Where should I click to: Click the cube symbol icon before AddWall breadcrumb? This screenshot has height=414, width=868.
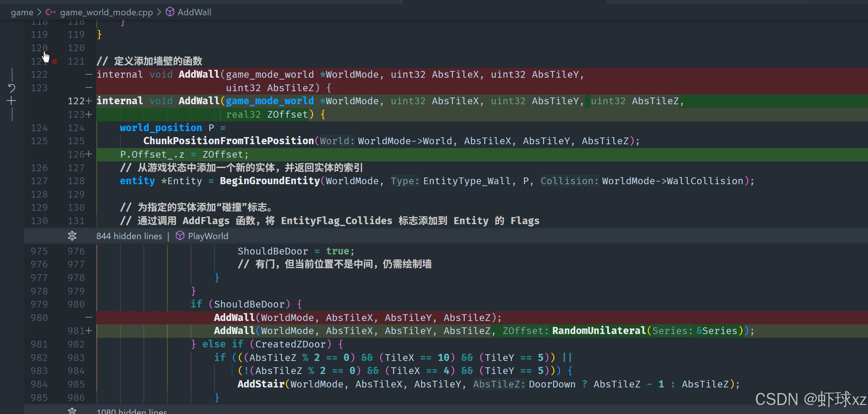170,12
